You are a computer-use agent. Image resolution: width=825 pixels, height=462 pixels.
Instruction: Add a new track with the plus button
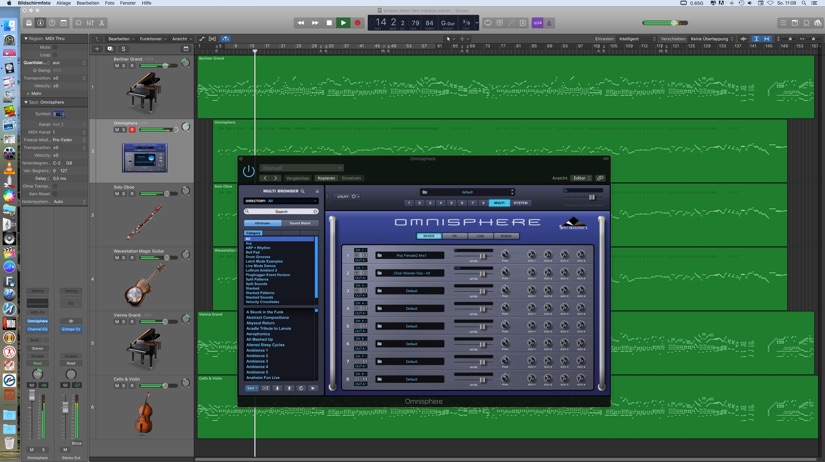click(x=97, y=48)
